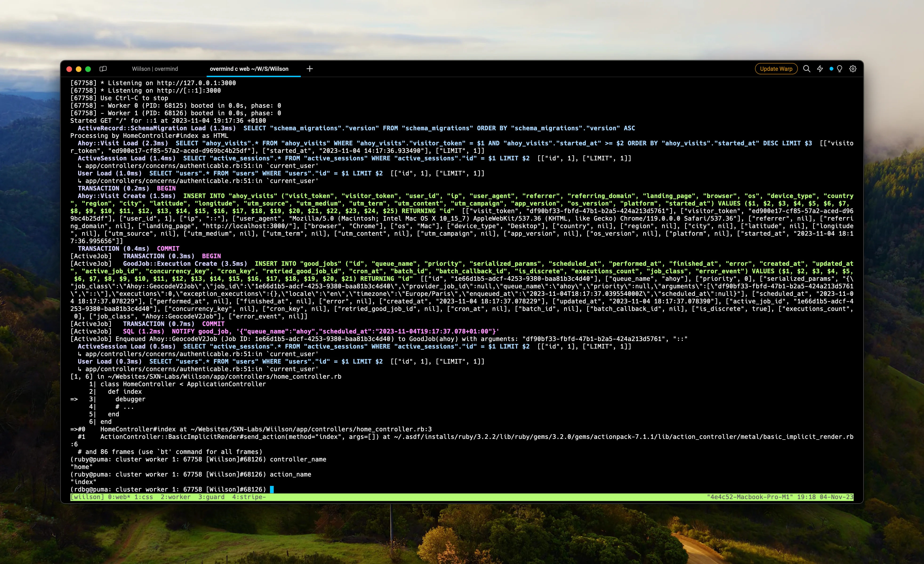This screenshot has height=564, width=924.
Task: Click "ActiveSession Load (1.4ms)" label
Action: tap(127, 158)
